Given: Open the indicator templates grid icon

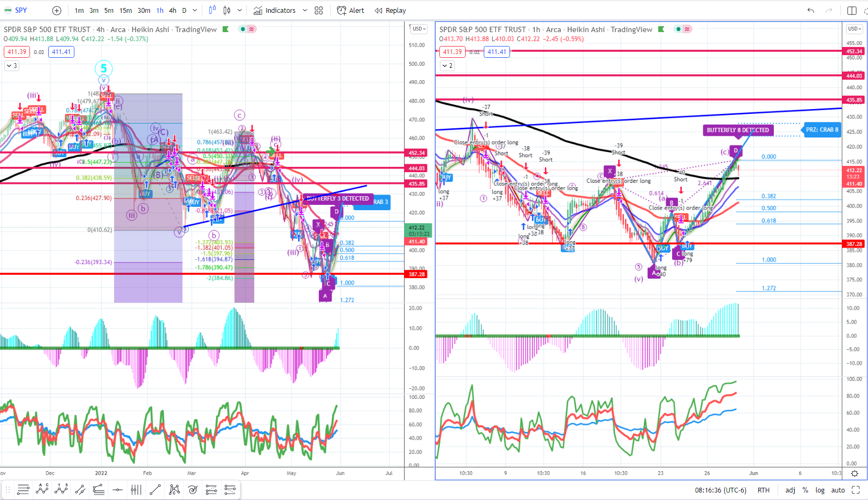Looking at the screenshot, I should [319, 10].
